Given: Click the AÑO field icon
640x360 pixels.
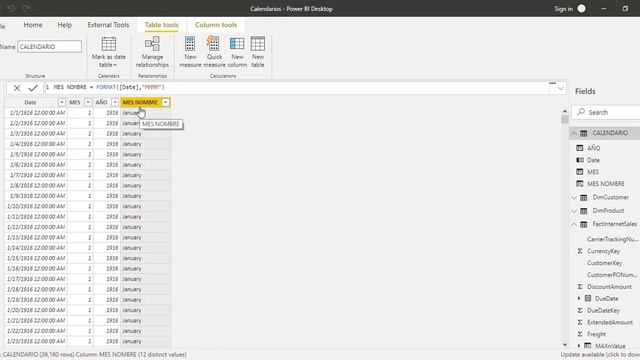Looking at the screenshot, I should click(x=580, y=148).
